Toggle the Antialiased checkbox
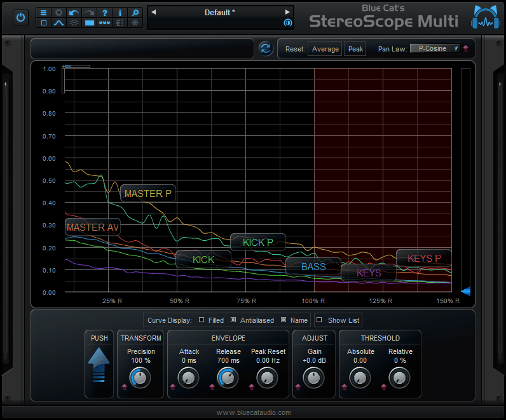The image size is (506, 420). pyautogui.click(x=233, y=320)
